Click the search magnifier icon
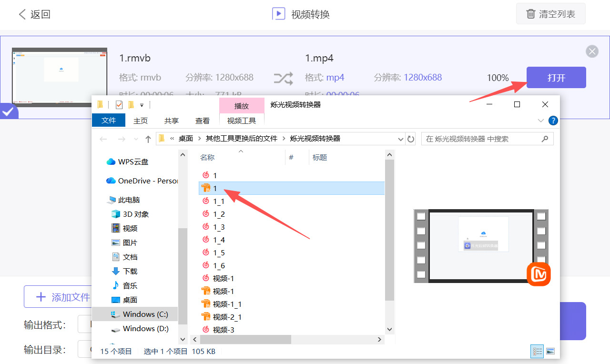This screenshot has height=364, width=610. click(x=545, y=139)
